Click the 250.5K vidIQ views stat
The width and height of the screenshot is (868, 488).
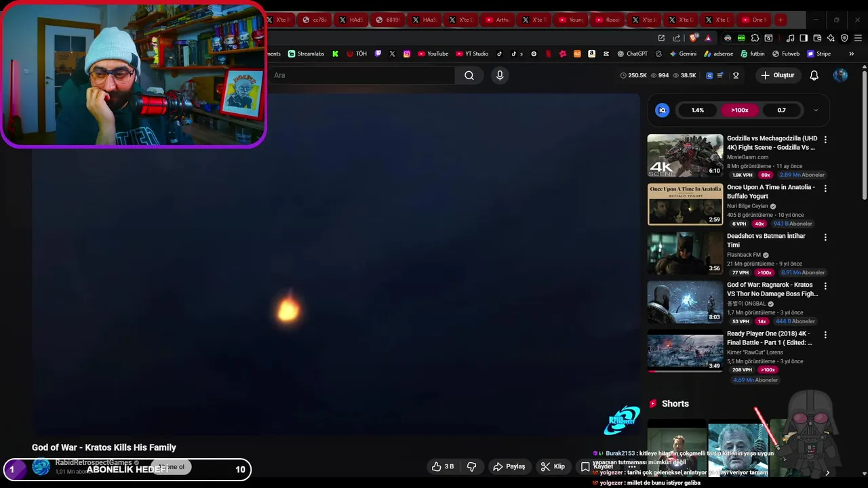[633, 75]
